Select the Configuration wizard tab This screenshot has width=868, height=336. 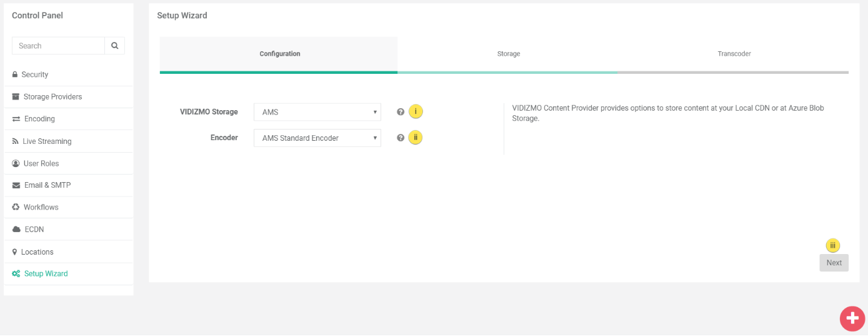279,54
